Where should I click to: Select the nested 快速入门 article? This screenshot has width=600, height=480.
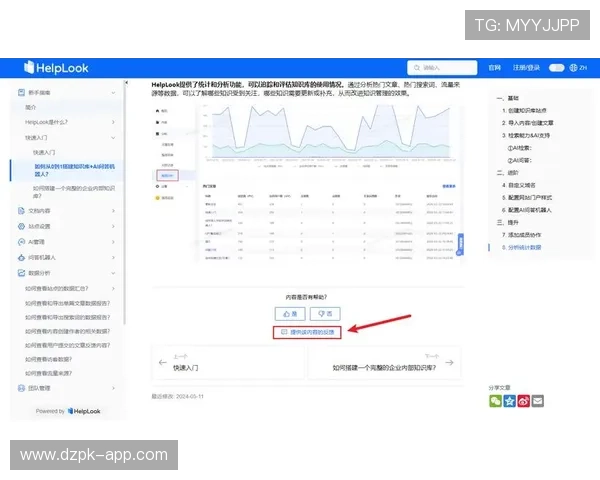coord(44,152)
